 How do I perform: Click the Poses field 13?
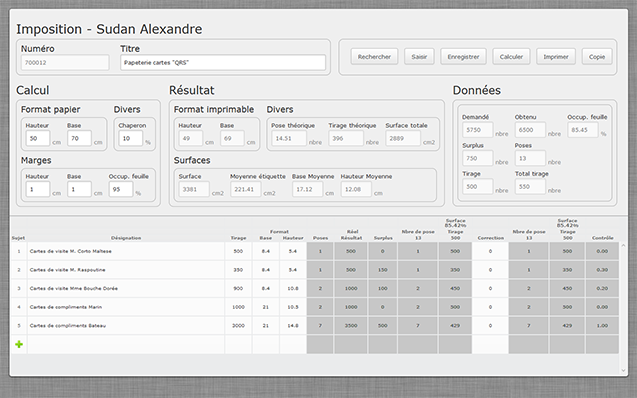(530, 158)
